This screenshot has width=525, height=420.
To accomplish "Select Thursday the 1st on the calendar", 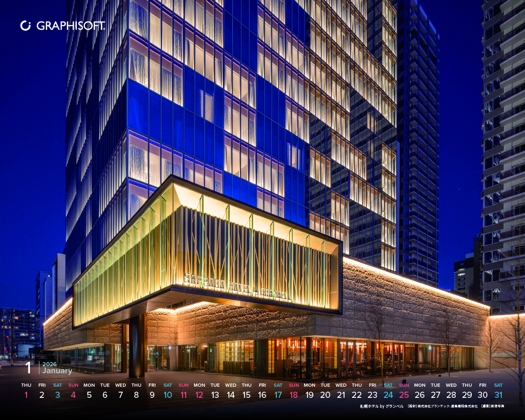I will click(26, 395).
